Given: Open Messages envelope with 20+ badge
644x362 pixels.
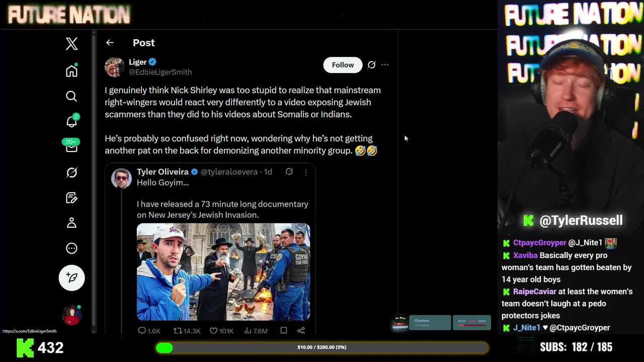Looking at the screenshot, I should pyautogui.click(x=71, y=146).
